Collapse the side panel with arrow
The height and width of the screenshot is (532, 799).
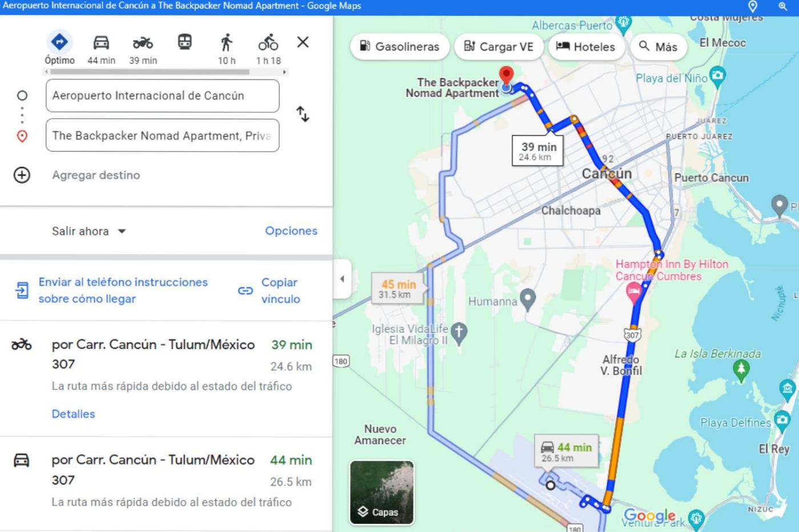(x=342, y=279)
